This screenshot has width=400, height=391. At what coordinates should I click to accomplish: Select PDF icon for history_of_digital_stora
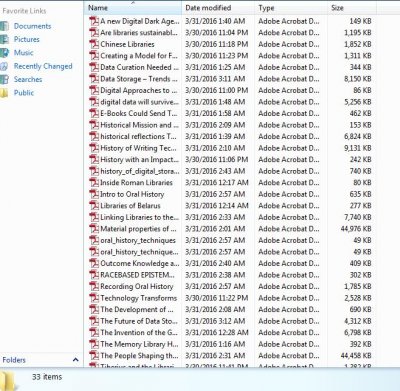(94, 171)
